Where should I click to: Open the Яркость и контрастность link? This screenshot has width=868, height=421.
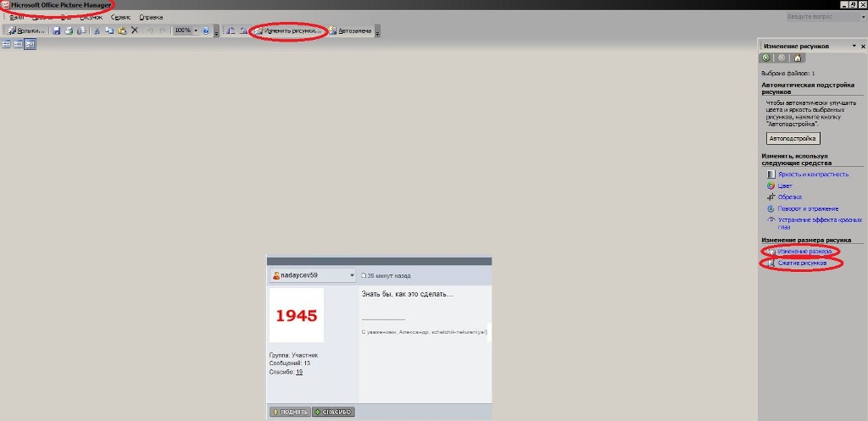812,174
